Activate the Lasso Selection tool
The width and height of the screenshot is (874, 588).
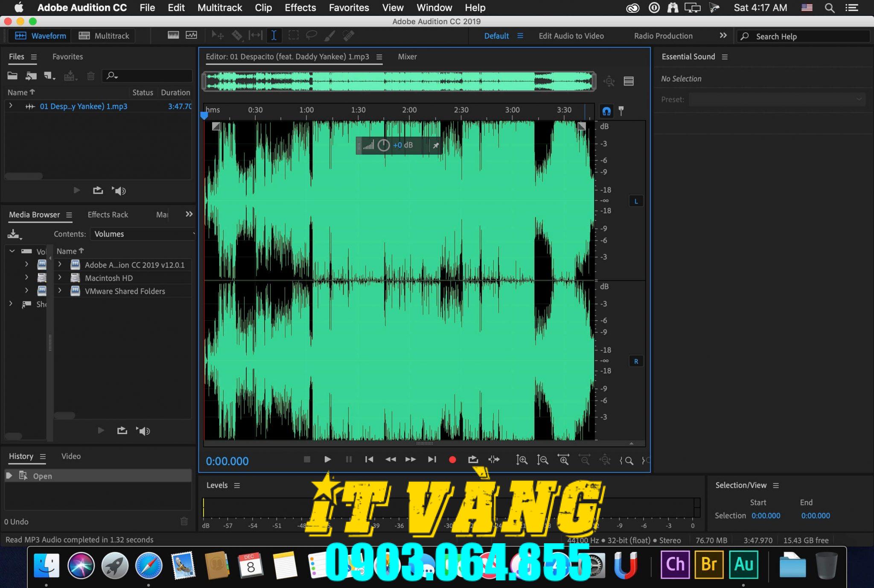(312, 35)
